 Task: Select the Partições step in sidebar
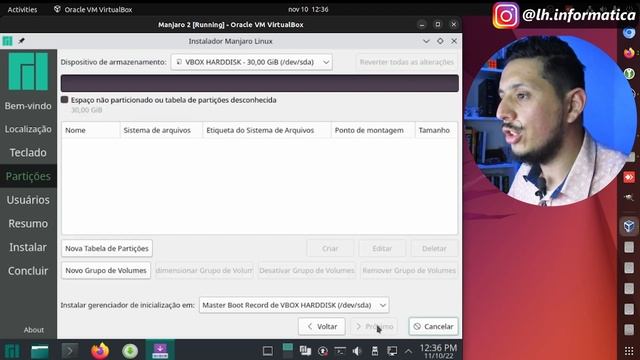point(28,176)
